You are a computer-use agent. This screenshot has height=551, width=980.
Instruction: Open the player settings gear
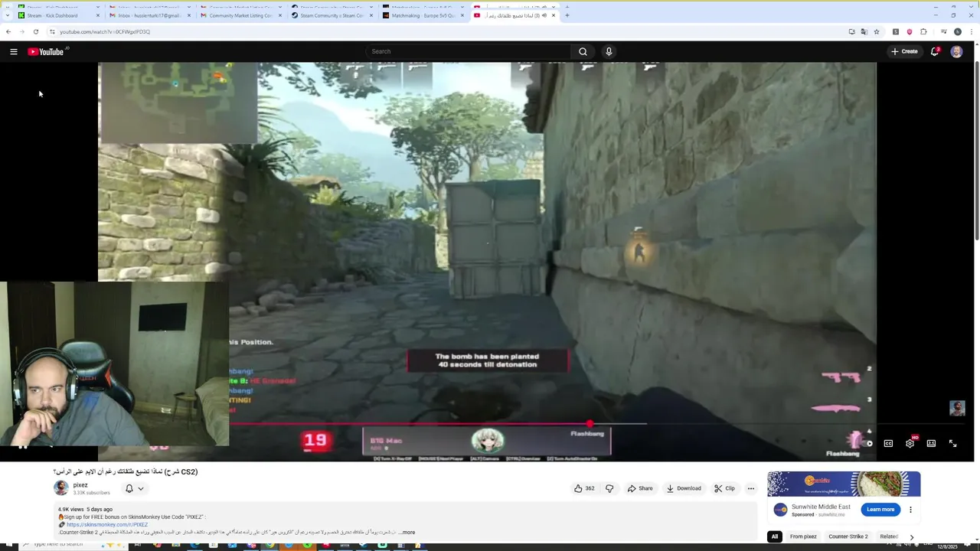(x=910, y=443)
